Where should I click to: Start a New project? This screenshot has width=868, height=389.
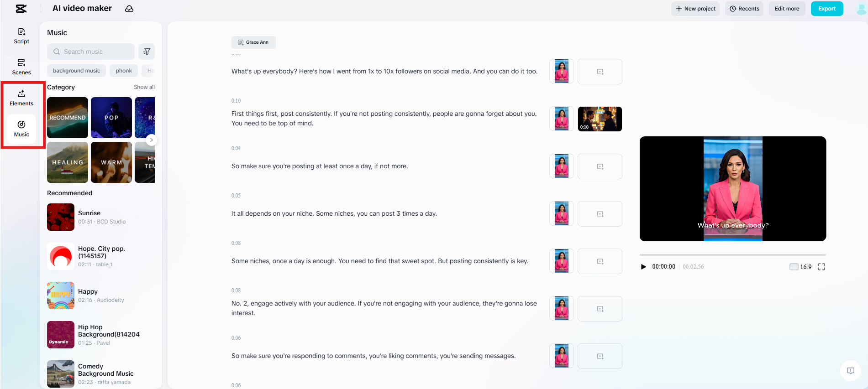coord(695,9)
